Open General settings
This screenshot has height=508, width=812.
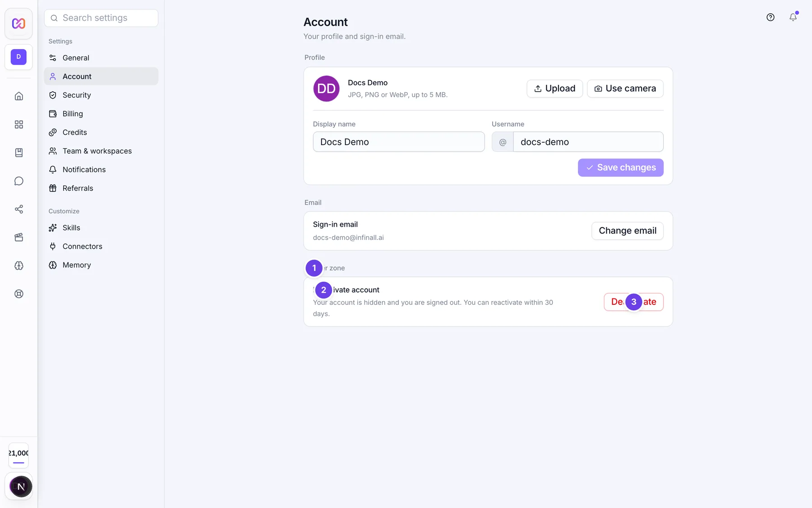pos(101,58)
